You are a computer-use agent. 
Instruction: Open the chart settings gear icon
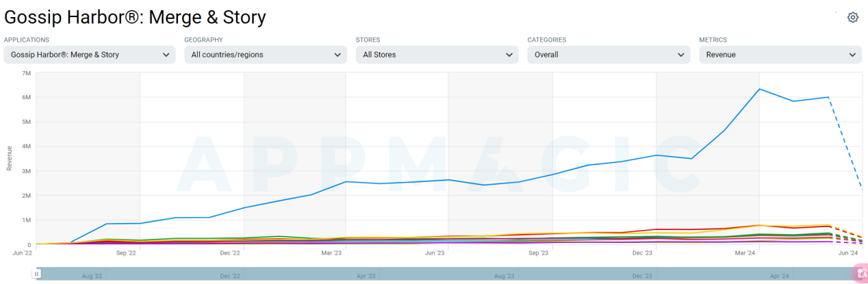pyautogui.click(x=852, y=17)
